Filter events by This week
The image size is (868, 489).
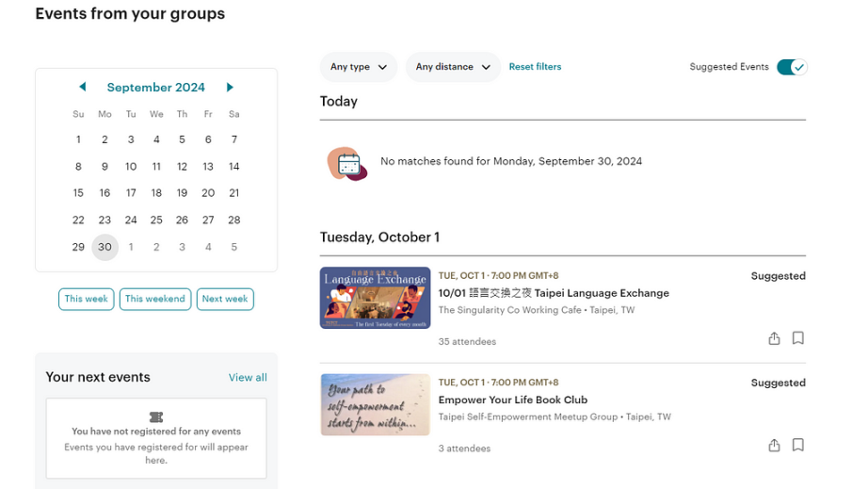(x=87, y=299)
